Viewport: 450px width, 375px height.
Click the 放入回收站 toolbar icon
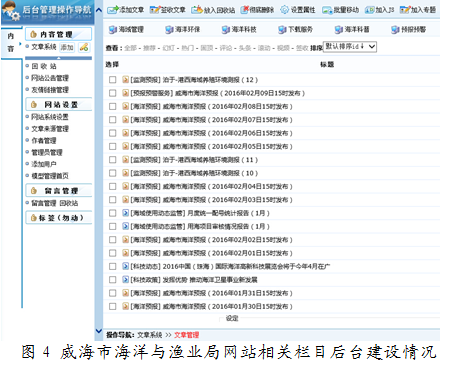[197, 10]
